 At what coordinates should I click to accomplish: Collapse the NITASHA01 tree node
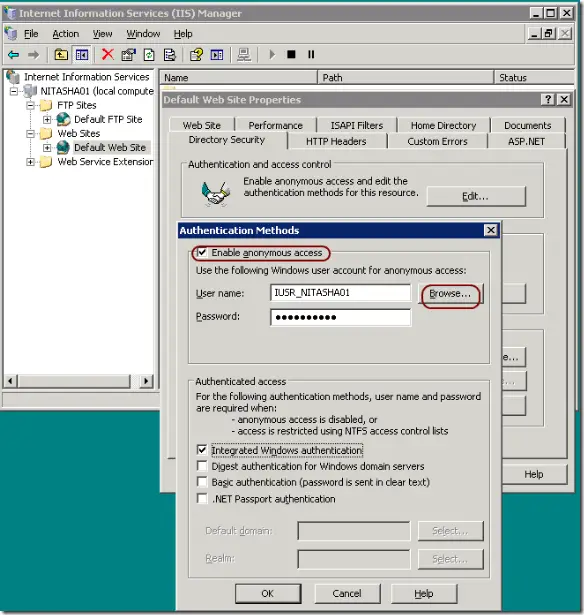pos(14,91)
